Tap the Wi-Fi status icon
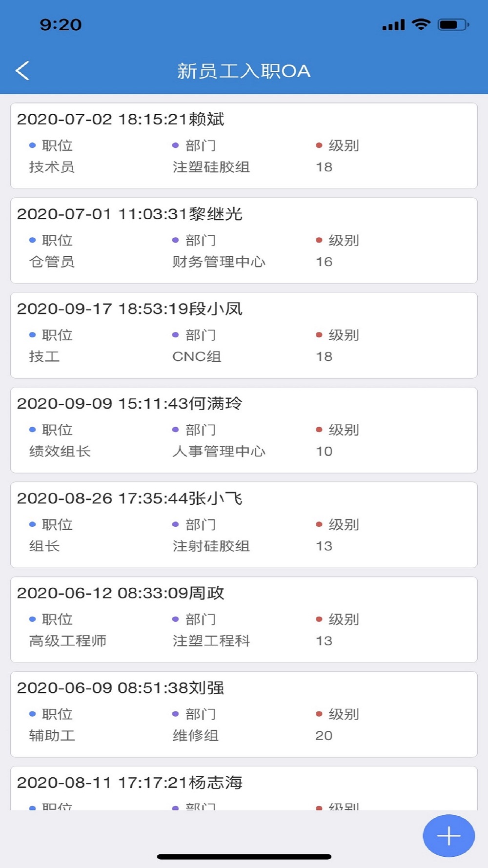The height and width of the screenshot is (868, 488). click(421, 24)
